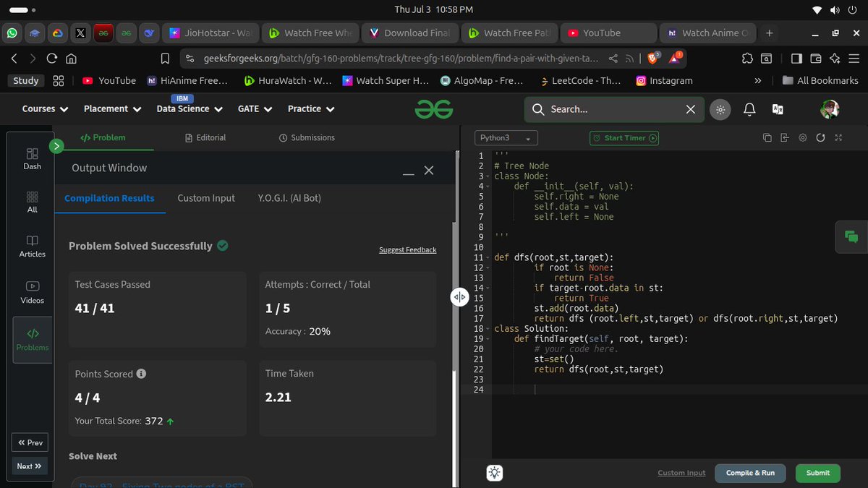Switch to the Editorial tab
This screenshot has height=488, width=868.
205,137
